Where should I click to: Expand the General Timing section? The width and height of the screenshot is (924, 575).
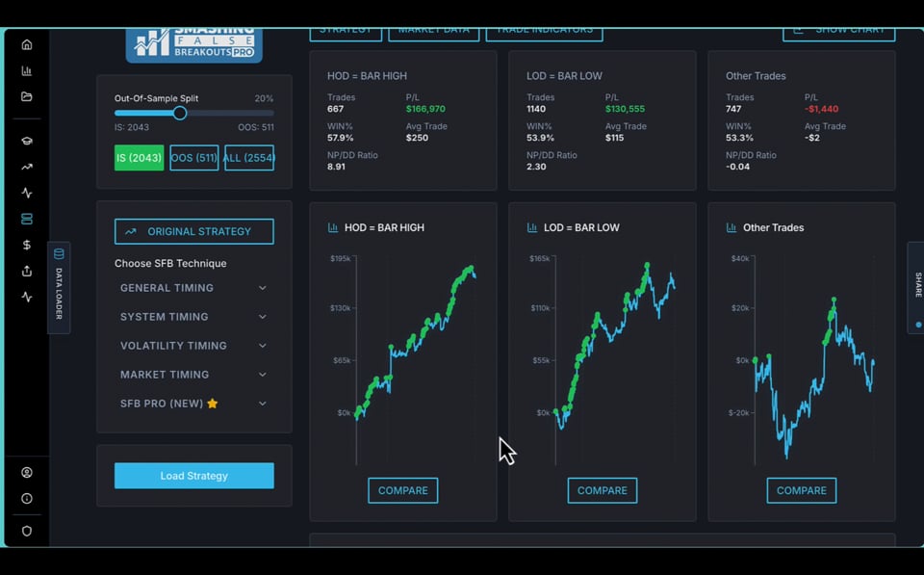tap(193, 288)
